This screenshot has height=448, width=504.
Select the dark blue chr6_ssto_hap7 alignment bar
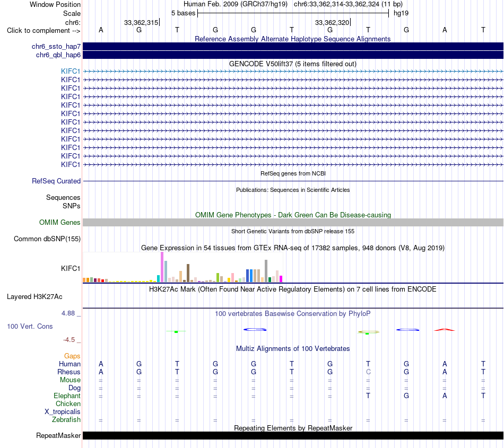click(293, 47)
